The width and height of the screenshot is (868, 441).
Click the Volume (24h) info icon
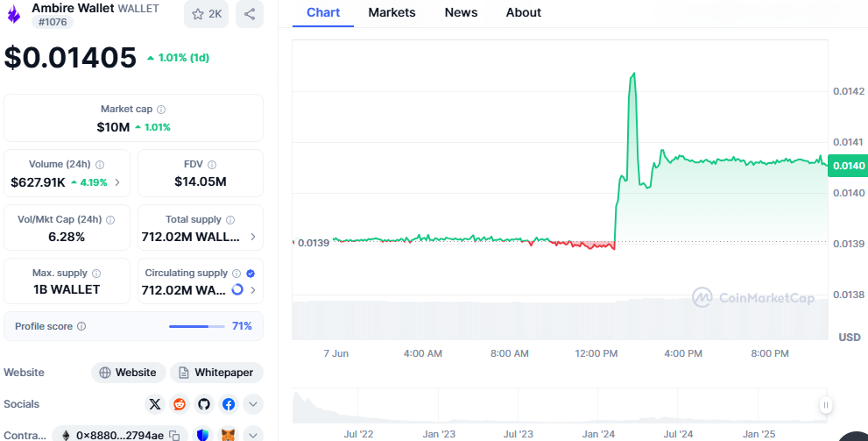click(x=100, y=165)
